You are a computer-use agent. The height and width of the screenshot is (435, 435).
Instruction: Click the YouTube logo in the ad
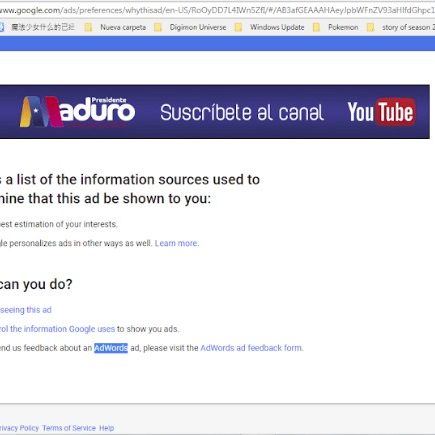[381, 112]
